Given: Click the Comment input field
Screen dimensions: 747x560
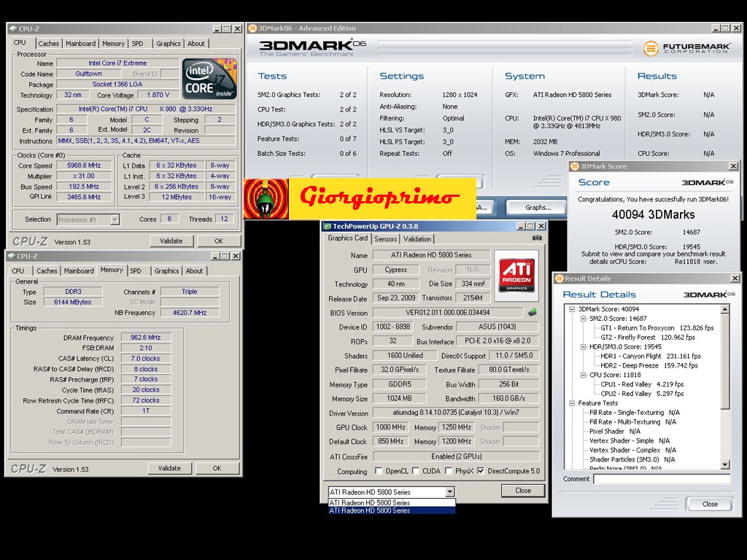Looking at the screenshot, I should point(662,479).
